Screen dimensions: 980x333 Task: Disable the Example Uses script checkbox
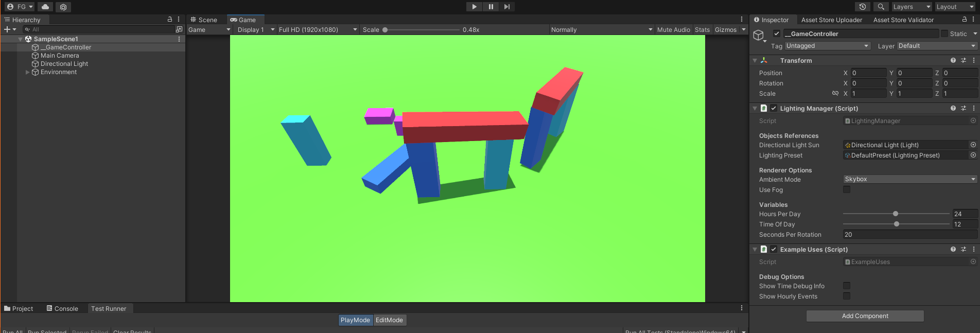(x=774, y=249)
